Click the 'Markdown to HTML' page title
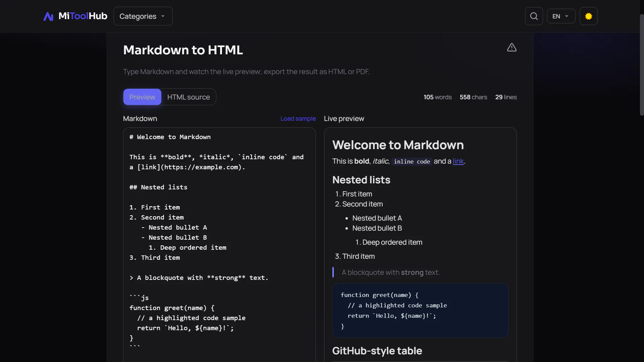644x362 pixels. coord(183,50)
